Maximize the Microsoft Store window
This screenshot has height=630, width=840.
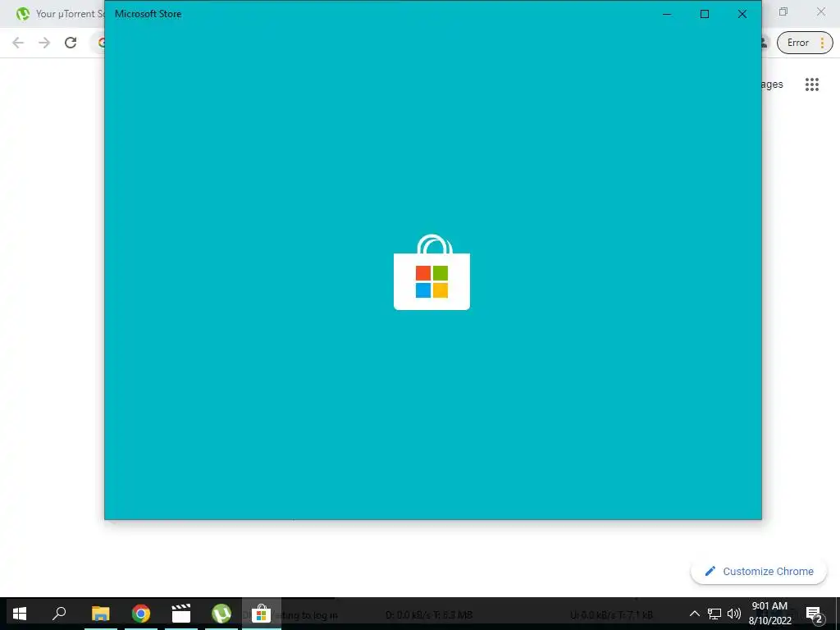[x=705, y=14]
